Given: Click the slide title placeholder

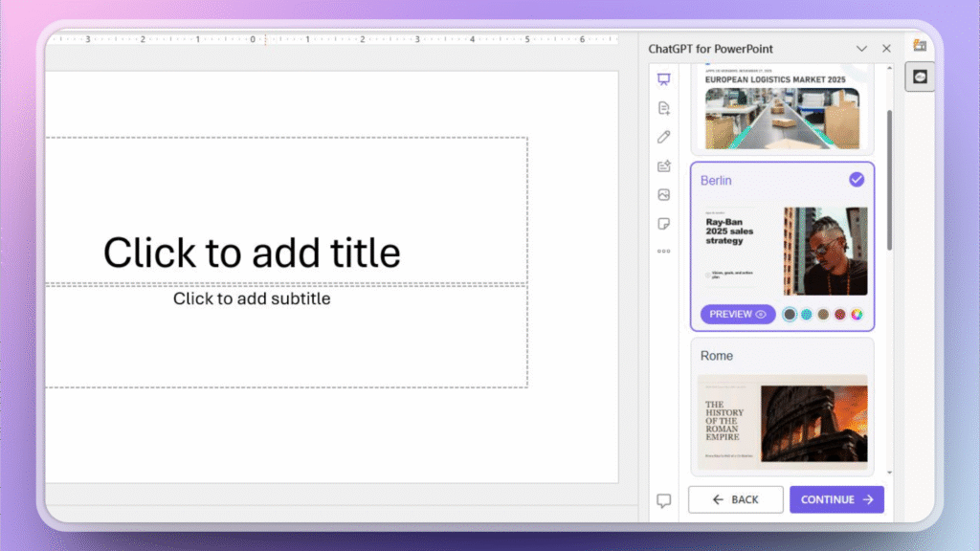Looking at the screenshot, I should [251, 253].
